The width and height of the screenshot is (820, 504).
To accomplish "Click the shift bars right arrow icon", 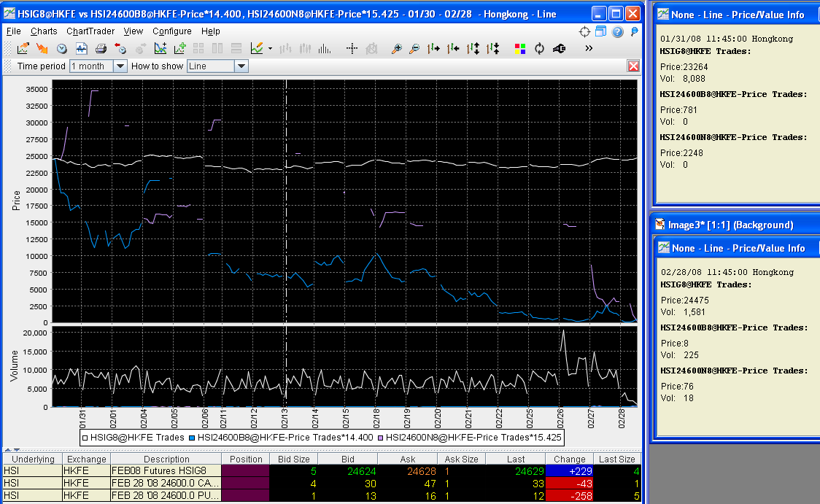I will point(433,49).
